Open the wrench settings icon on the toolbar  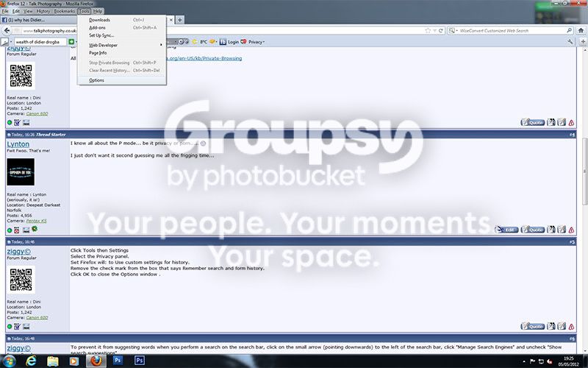click(570, 42)
